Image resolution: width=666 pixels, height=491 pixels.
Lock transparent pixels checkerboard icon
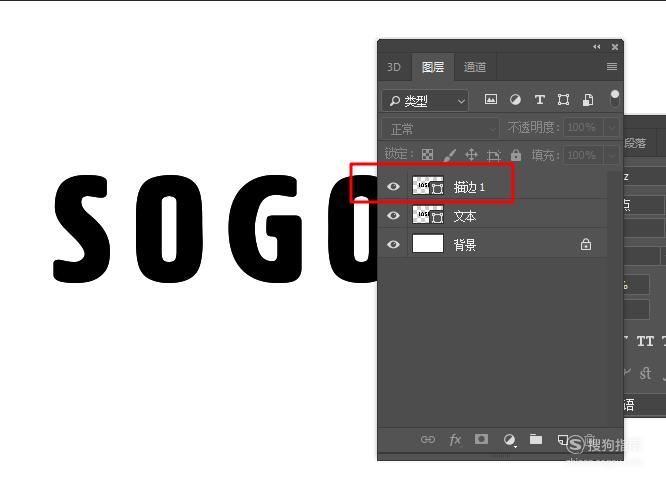pos(427,154)
